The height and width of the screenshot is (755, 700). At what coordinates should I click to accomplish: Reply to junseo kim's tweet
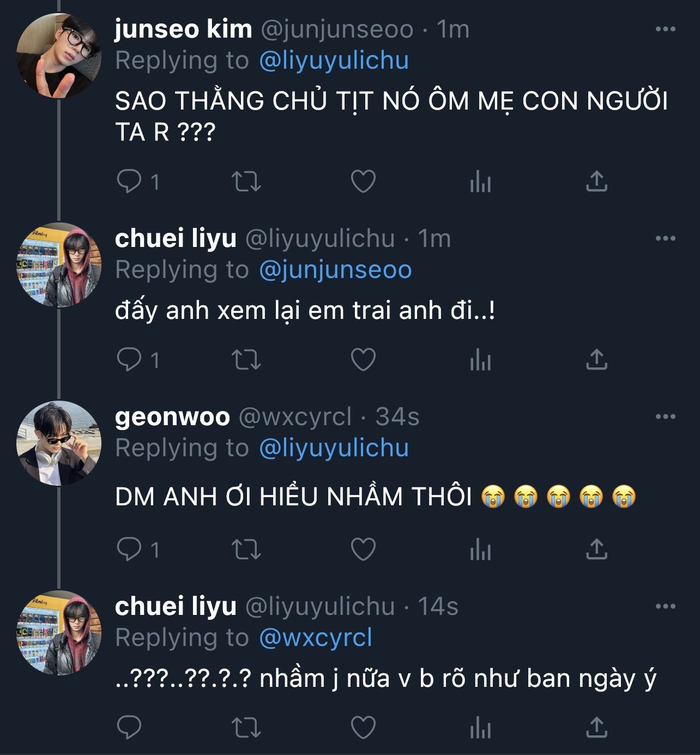129,182
